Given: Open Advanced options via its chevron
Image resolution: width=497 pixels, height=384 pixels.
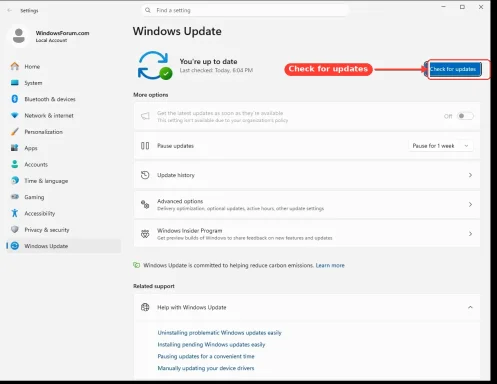Looking at the screenshot, I should tap(470, 204).
